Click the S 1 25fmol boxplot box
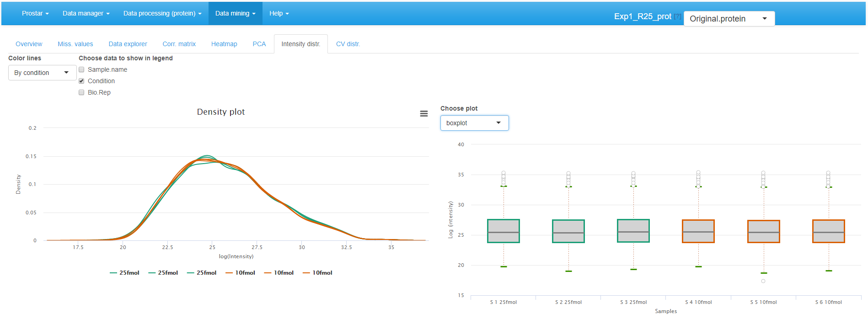The width and height of the screenshot is (868, 335). [503, 231]
